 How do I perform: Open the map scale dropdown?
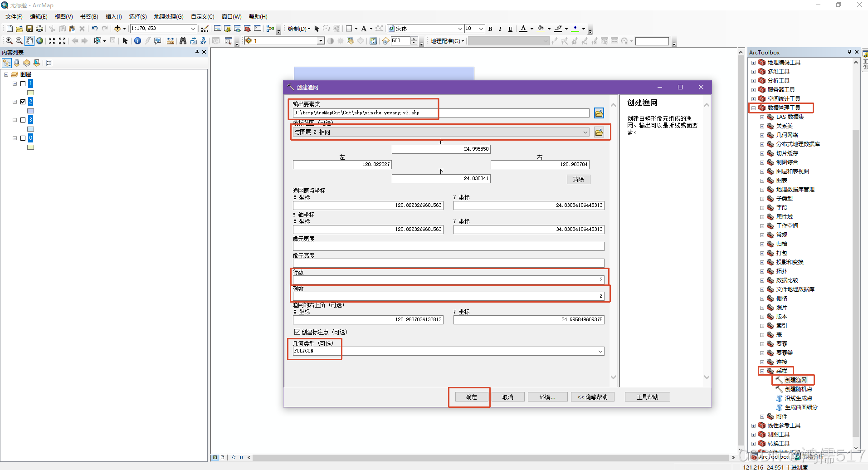[x=193, y=29]
